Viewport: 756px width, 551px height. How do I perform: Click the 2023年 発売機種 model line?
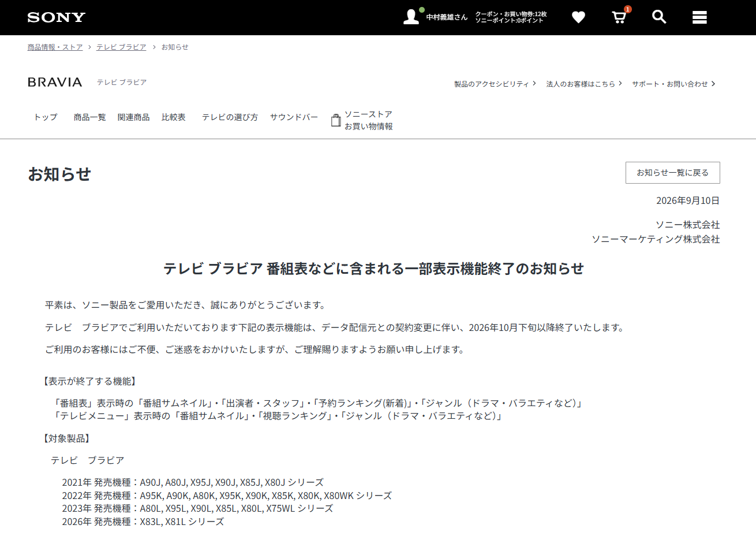click(197, 508)
